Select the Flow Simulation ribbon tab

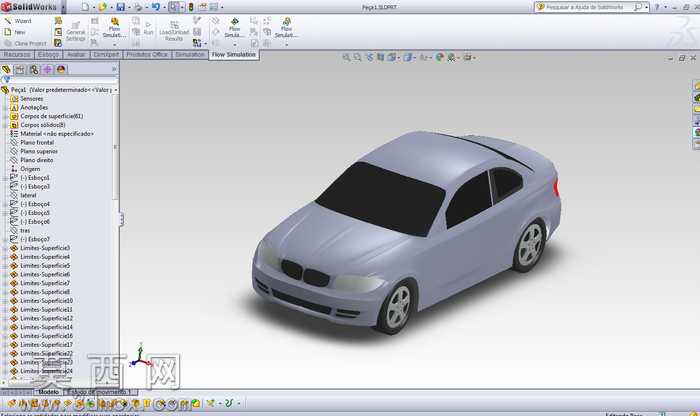(x=233, y=54)
